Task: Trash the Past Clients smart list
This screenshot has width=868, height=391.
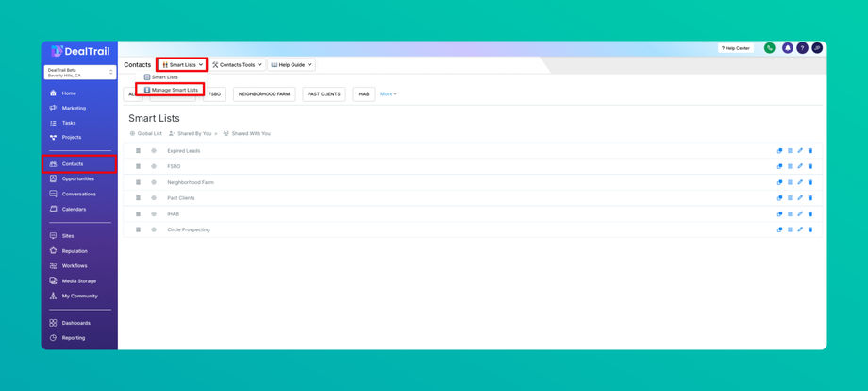Action: [810, 197]
